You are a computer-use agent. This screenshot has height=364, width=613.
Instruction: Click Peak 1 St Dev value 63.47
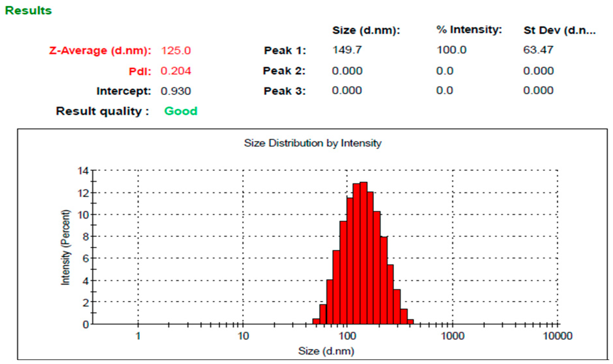click(538, 50)
